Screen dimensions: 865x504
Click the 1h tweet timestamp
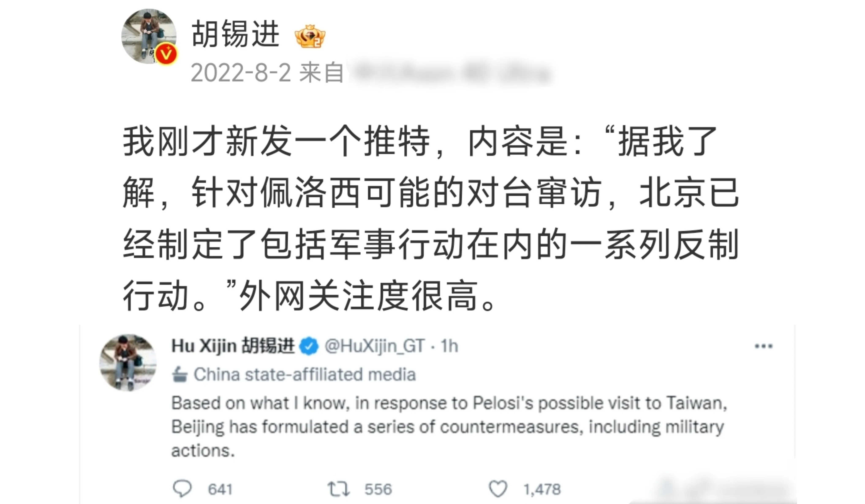coord(449,346)
